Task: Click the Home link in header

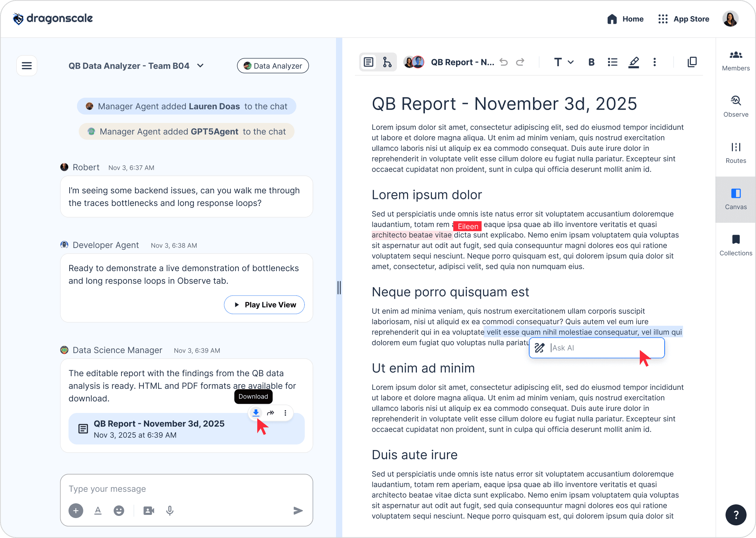Action: pos(625,19)
